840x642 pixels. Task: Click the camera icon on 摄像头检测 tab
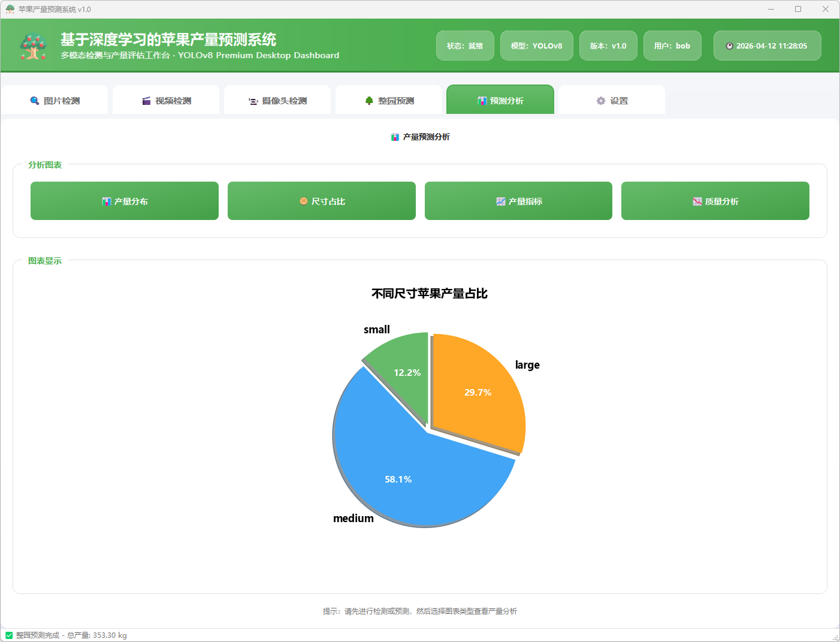253,101
